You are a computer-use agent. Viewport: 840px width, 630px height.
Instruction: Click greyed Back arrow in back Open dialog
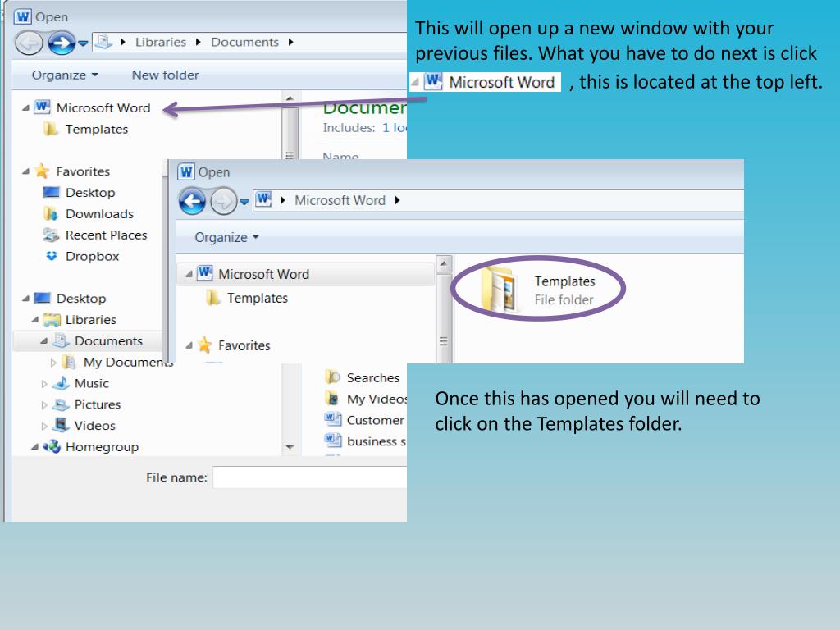click(29, 43)
